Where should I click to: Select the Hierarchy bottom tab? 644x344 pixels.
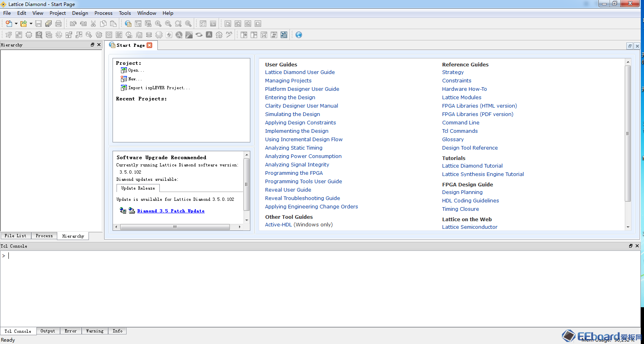(73, 236)
